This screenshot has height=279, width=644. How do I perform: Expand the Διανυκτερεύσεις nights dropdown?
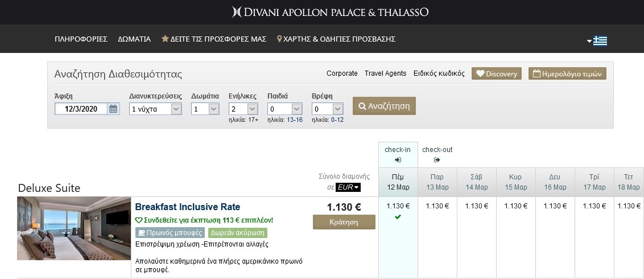coord(176,109)
